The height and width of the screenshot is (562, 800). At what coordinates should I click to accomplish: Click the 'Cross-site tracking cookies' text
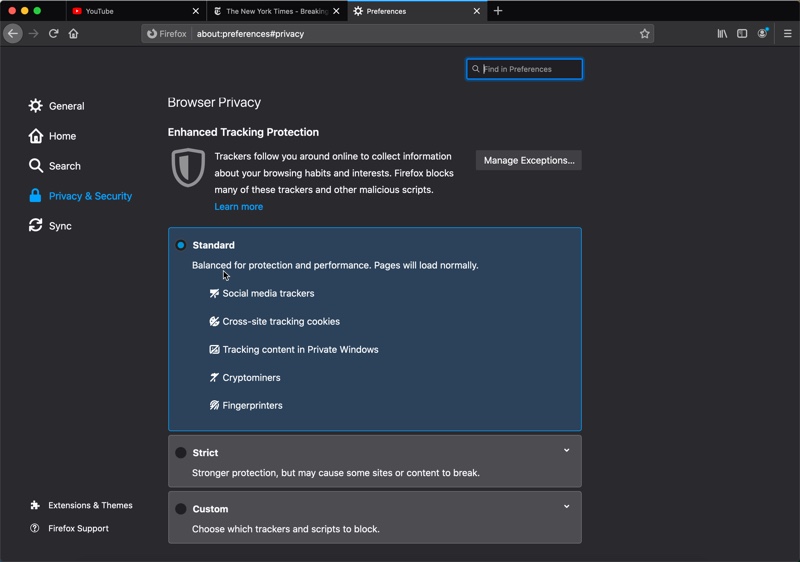point(281,321)
